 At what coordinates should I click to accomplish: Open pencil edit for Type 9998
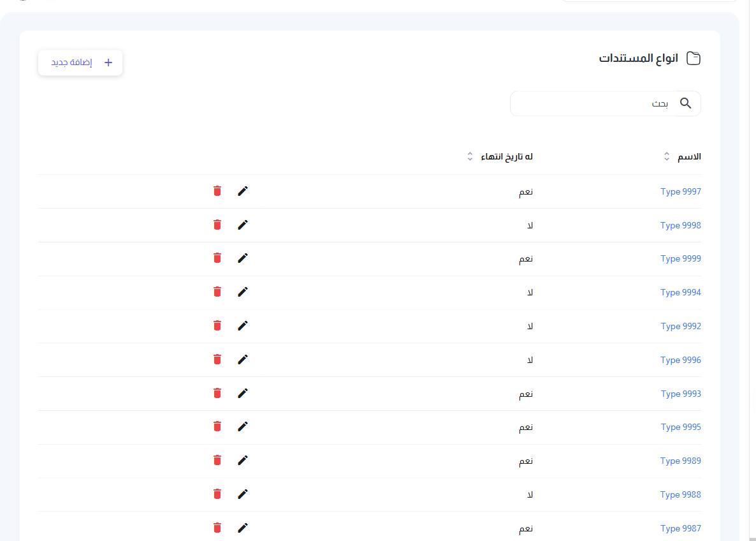click(x=242, y=225)
